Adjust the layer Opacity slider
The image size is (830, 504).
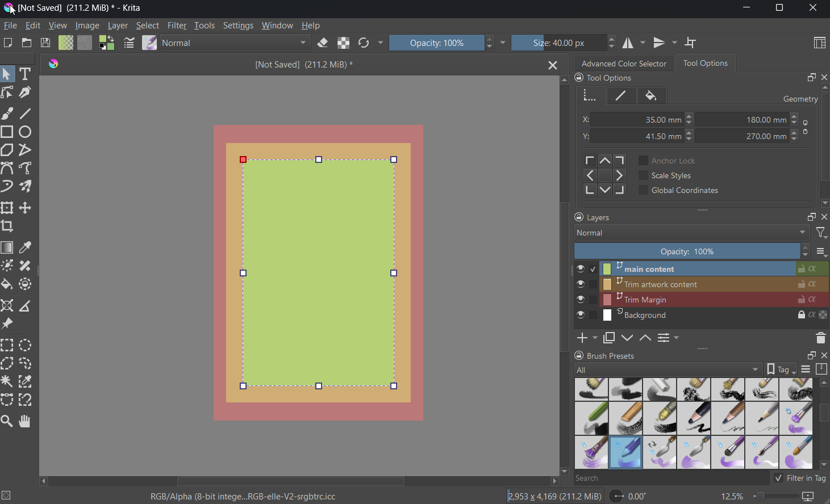tap(687, 251)
